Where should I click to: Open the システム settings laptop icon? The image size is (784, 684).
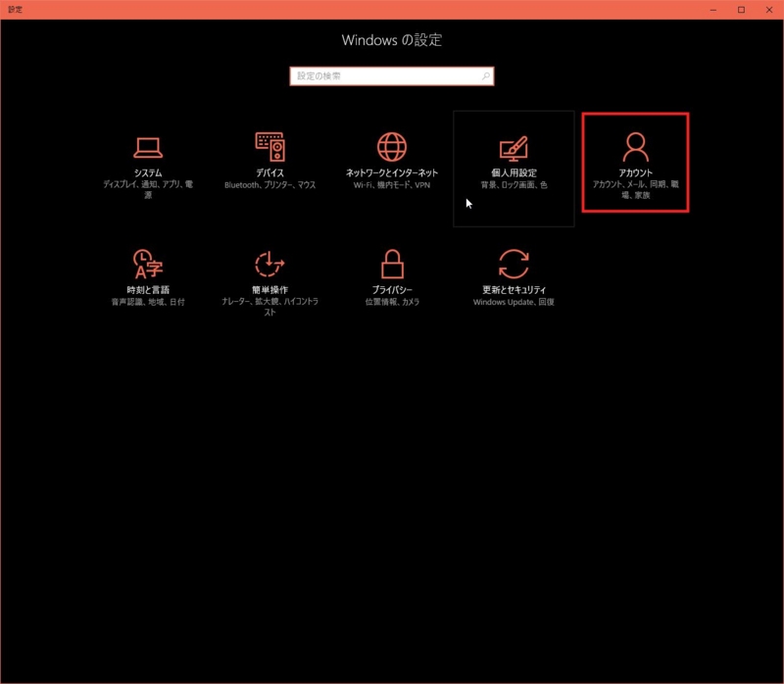click(x=148, y=147)
